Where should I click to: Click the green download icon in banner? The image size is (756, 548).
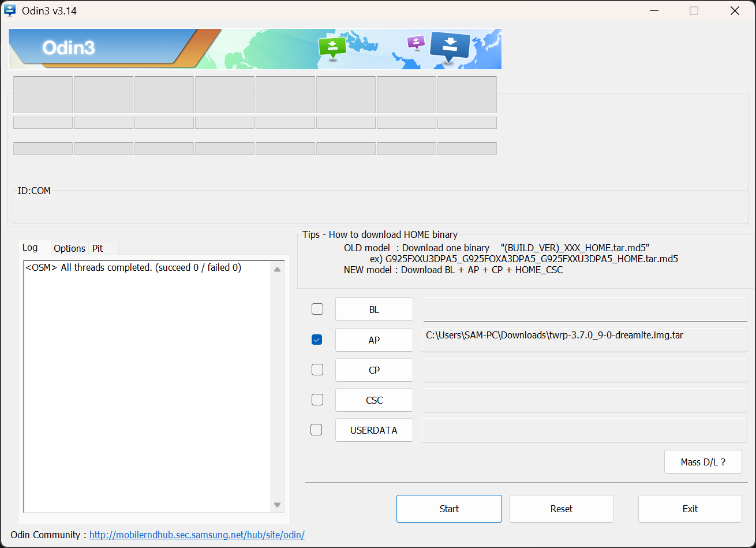coord(332,49)
